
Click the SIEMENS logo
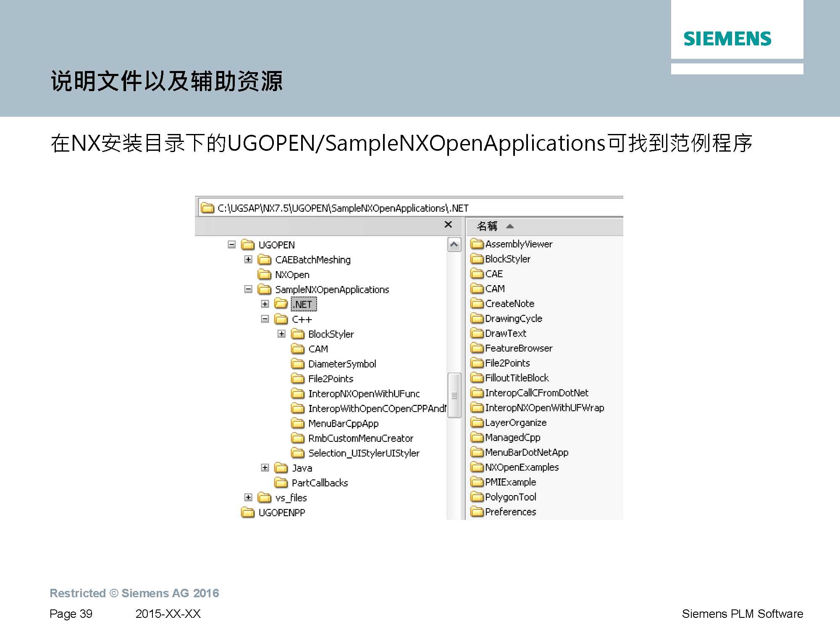[727, 39]
